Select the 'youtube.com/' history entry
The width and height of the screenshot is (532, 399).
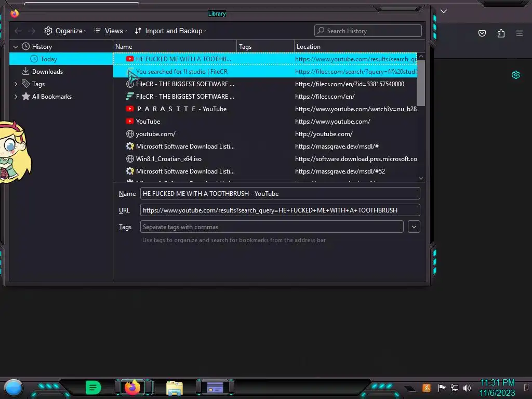click(x=265, y=134)
